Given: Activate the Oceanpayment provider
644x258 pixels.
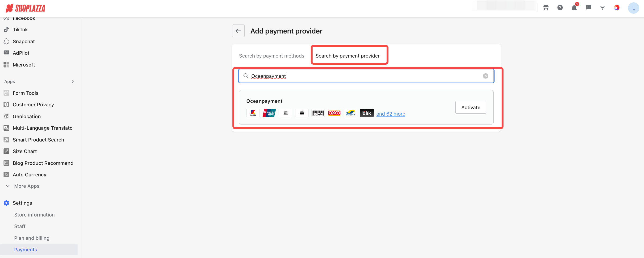Looking at the screenshot, I should tap(471, 107).
